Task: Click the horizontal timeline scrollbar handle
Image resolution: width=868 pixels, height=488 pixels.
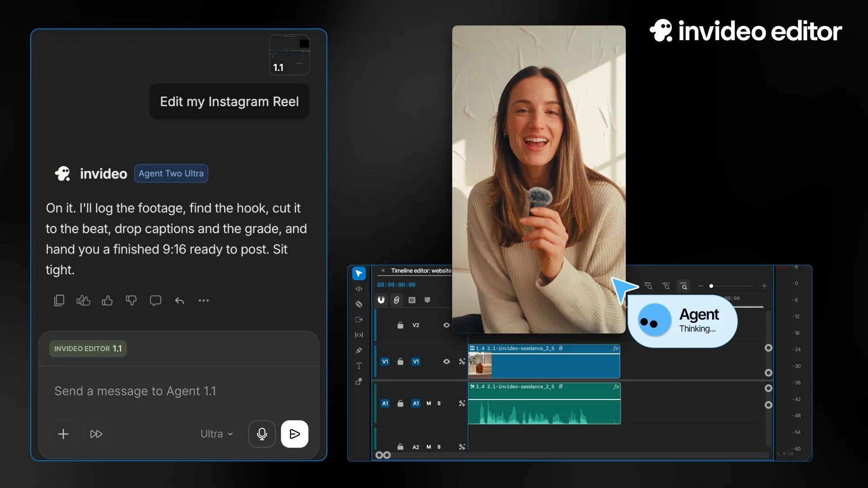Action: 383,455
